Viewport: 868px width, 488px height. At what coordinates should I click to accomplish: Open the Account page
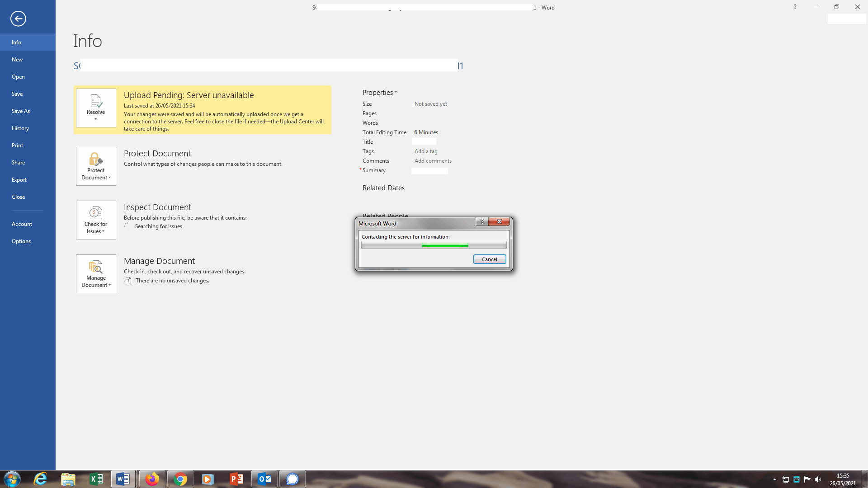point(22,224)
